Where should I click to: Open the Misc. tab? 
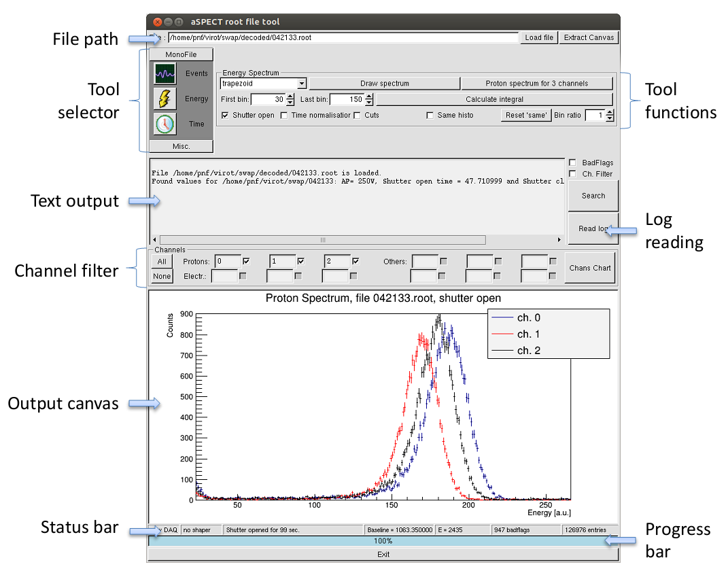tap(181, 146)
